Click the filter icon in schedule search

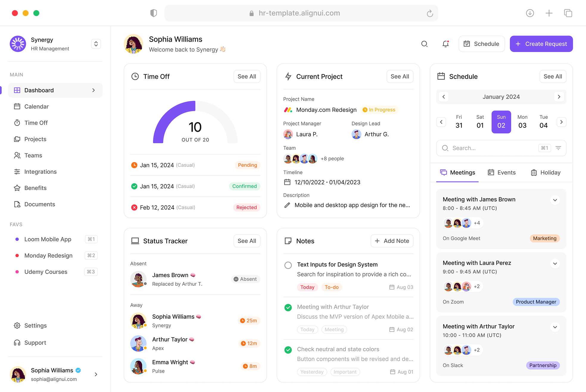click(x=558, y=148)
